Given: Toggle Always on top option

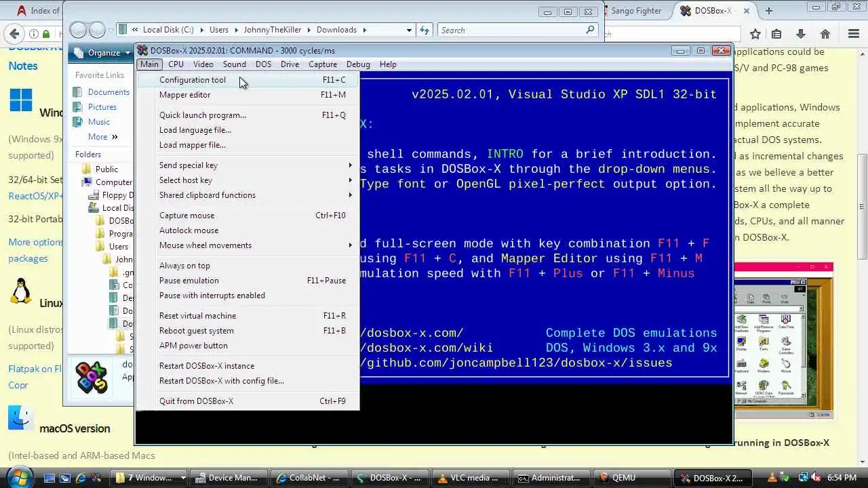Looking at the screenshot, I should pyautogui.click(x=248, y=266).
